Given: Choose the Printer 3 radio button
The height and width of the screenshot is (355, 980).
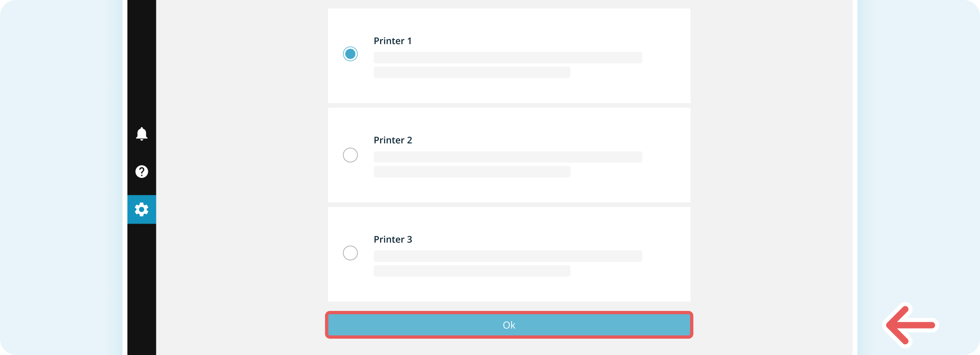Looking at the screenshot, I should coord(350,253).
